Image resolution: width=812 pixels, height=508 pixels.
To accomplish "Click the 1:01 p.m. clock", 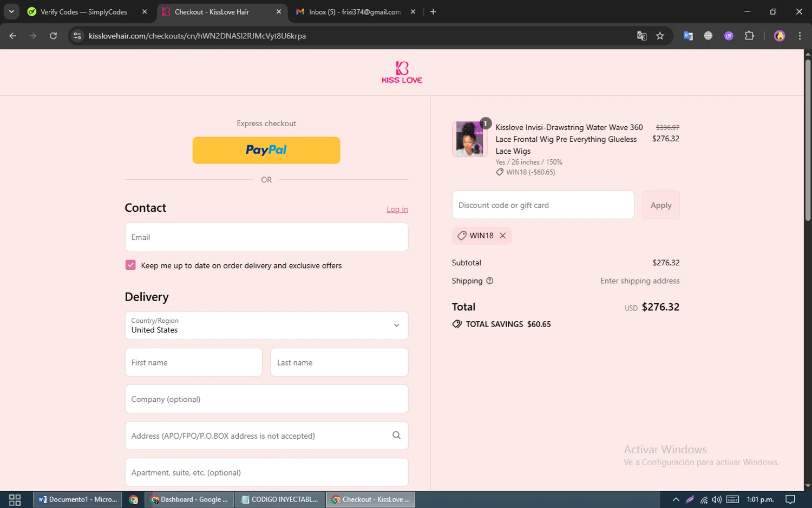I will click(761, 499).
